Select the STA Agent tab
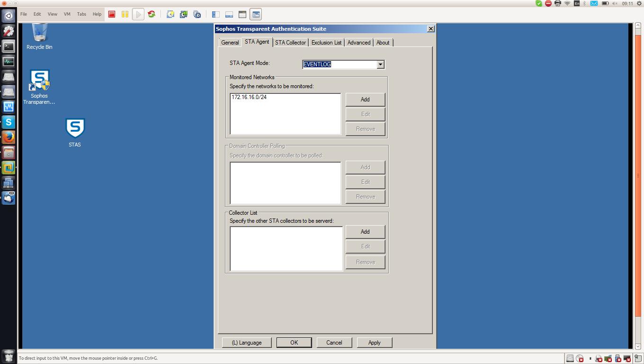Screen dimensions: 644x364 tap(257, 42)
